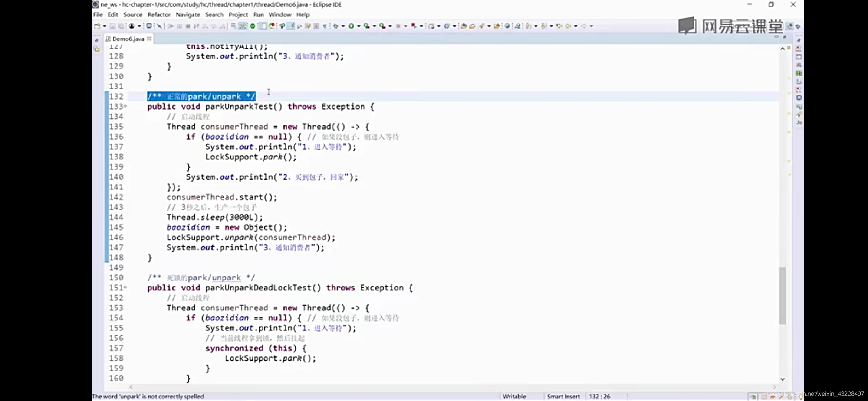The height and width of the screenshot is (401, 868).
Task: Click the Last Edit Location icon
Action: 559,26
